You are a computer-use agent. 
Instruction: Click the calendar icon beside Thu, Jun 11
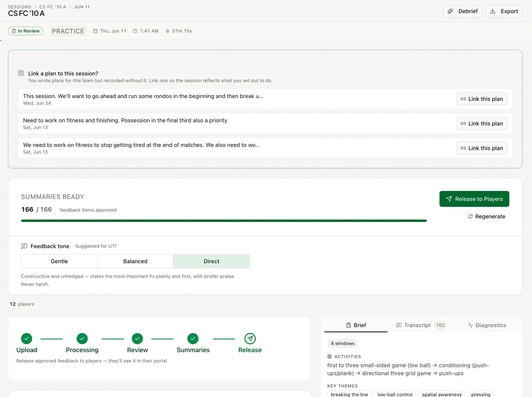click(x=95, y=31)
